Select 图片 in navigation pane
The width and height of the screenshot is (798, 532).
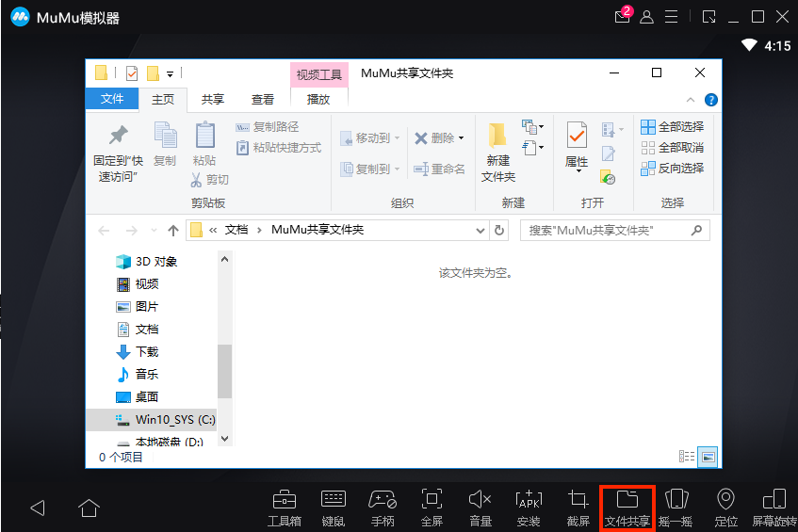tap(138, 307)
